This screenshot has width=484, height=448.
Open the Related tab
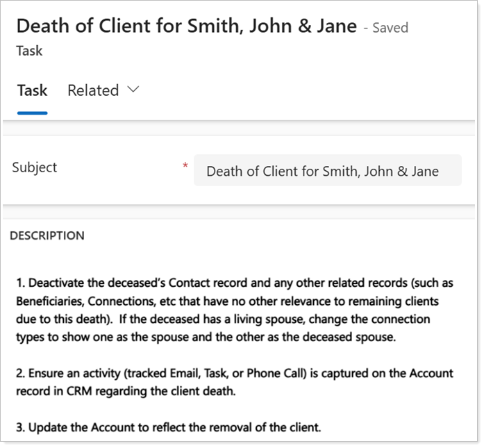point(93,91)
